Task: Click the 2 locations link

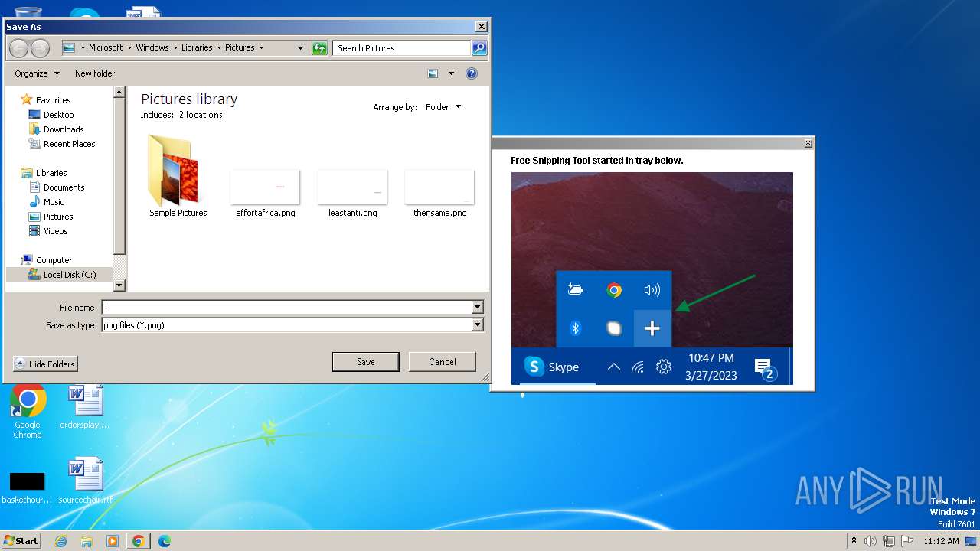Action: (x=201, y=115)
